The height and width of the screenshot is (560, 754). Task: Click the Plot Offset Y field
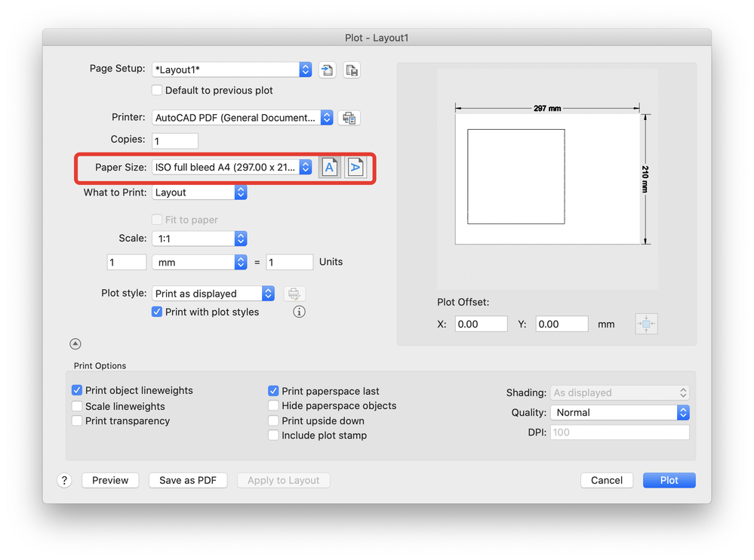coord(562,324)
